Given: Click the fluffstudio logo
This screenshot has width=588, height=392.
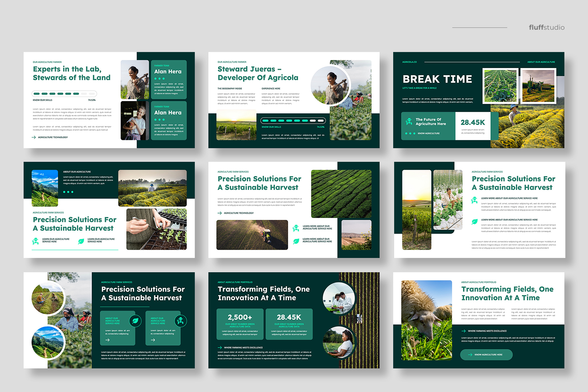Looking at the screenshot, I should click(546, 27).
